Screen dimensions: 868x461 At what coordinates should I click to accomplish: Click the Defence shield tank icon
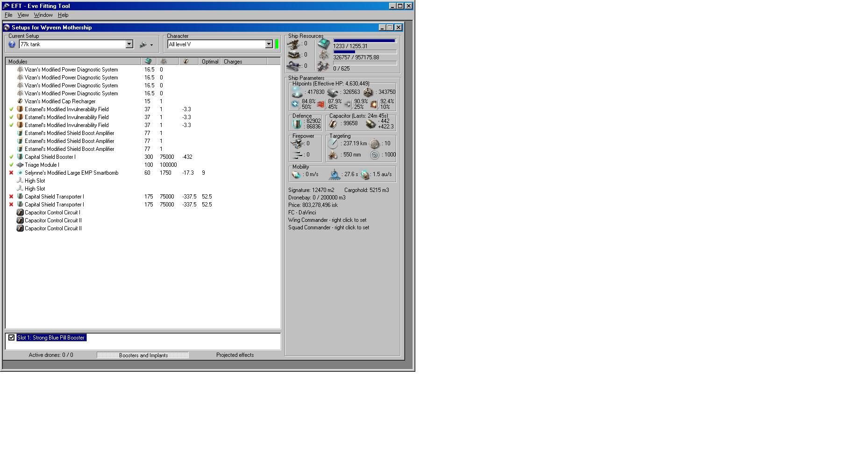click(297, 124)
